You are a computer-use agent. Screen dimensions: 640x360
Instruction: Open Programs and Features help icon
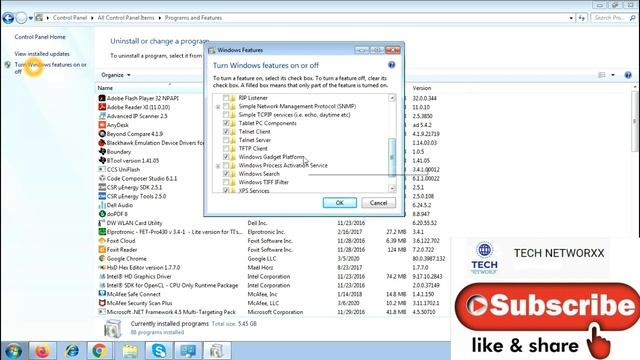tap(628, 75)
